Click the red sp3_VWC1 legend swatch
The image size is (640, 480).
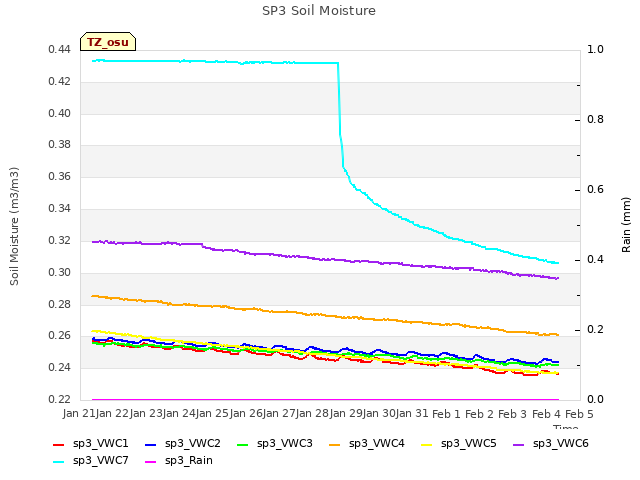[x=59, y=444]
